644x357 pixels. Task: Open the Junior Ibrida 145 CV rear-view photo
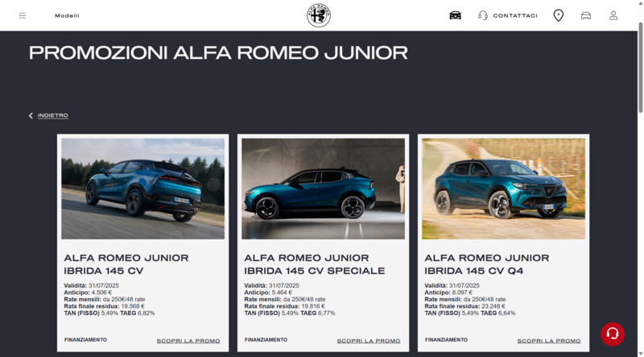143,189
